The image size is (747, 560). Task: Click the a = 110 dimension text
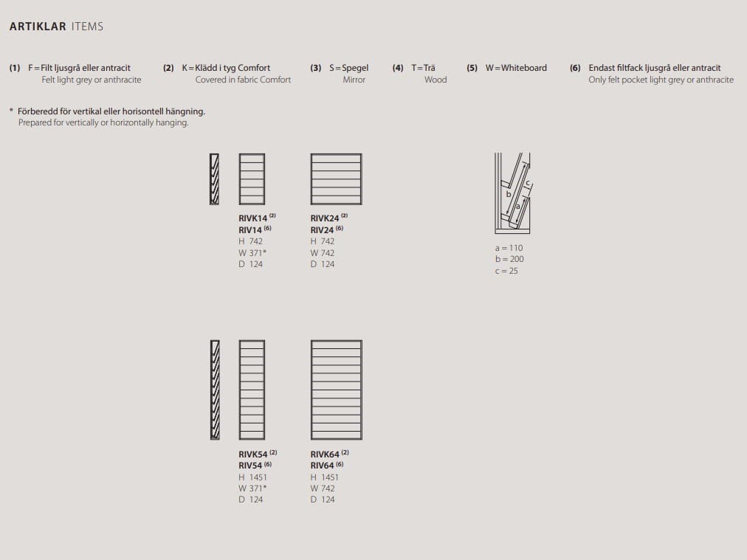(x=509, y=248)
